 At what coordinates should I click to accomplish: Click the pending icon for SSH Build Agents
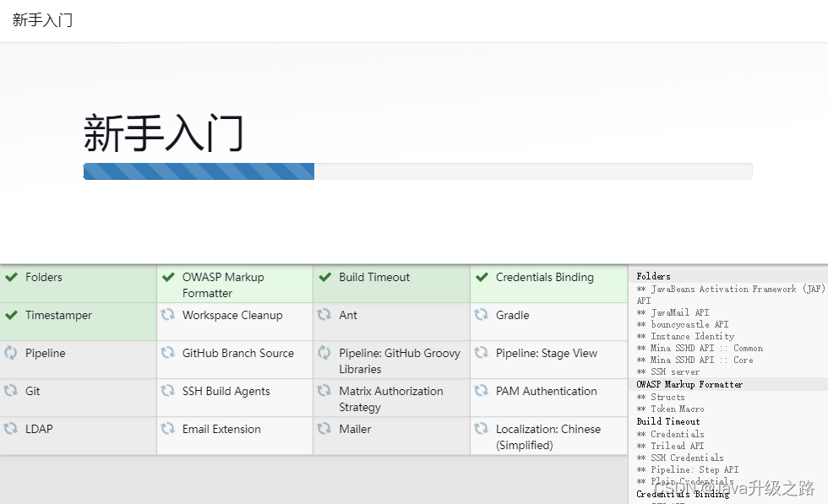168,391
